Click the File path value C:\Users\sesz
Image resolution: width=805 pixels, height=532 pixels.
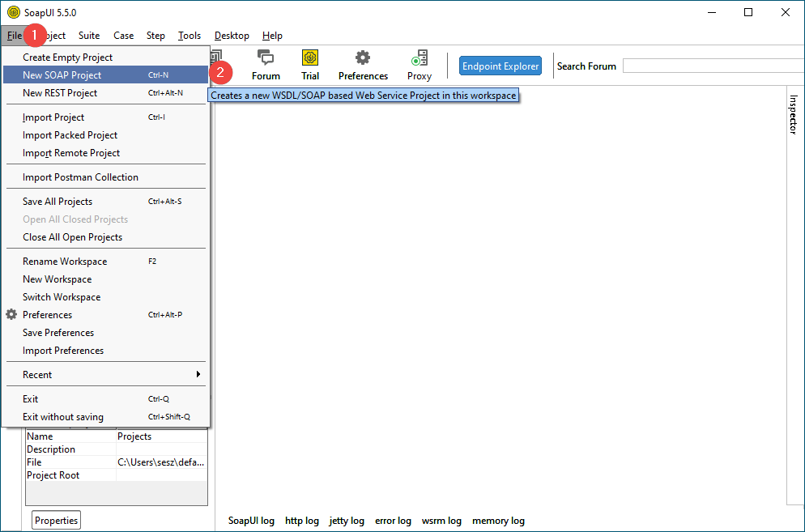point(161,462)
